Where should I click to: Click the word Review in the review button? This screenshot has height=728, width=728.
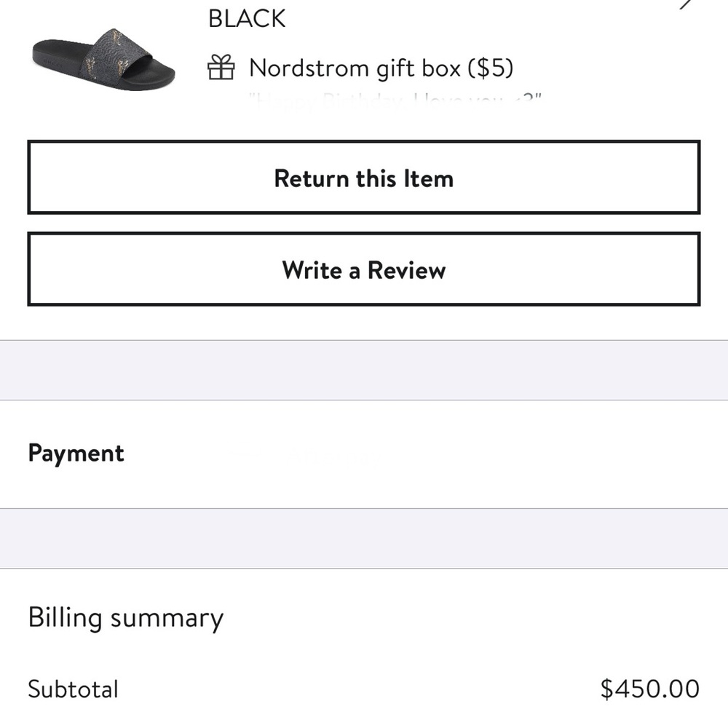(x=406, y=270)
